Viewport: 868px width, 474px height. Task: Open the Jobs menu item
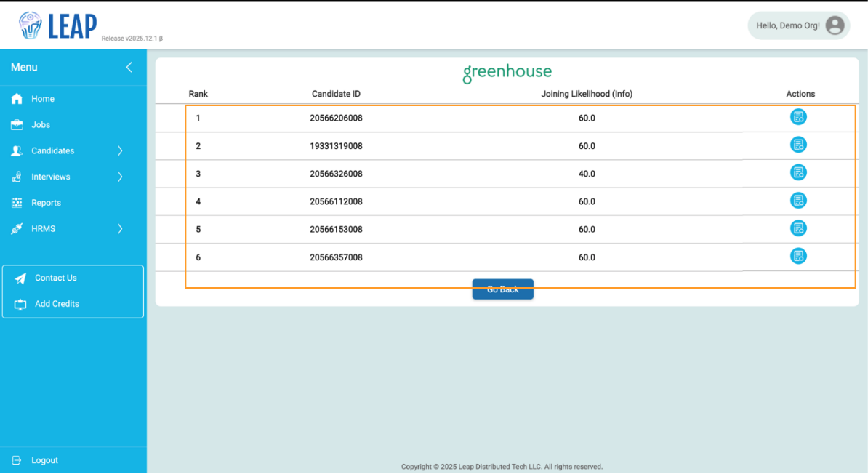pos(40,125)
